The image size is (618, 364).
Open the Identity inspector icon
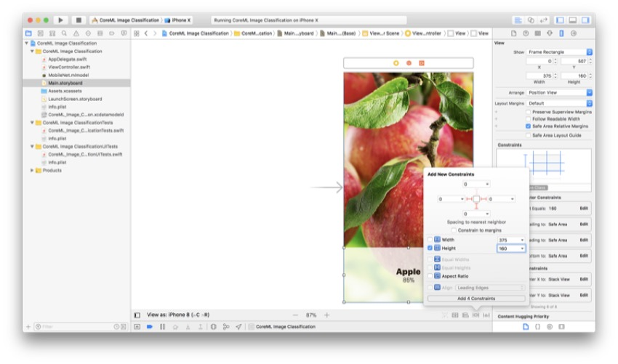(x=537, y=33)
